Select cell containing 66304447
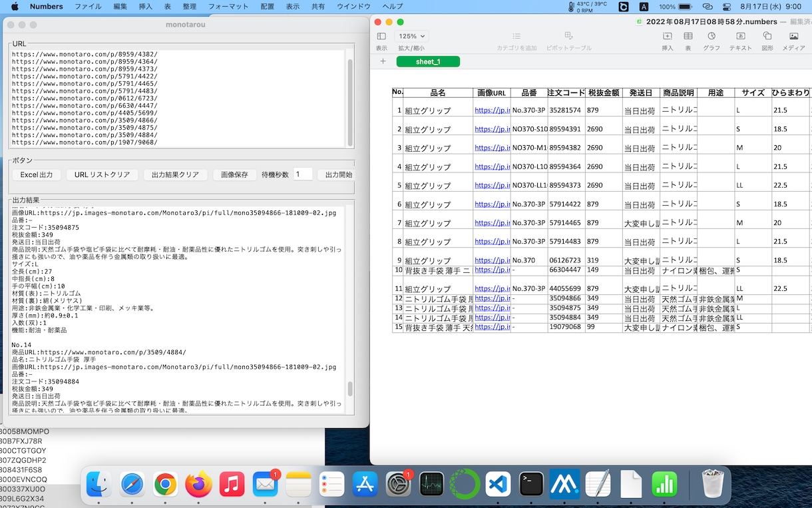 pyautogui.click(x=566, y=270)
